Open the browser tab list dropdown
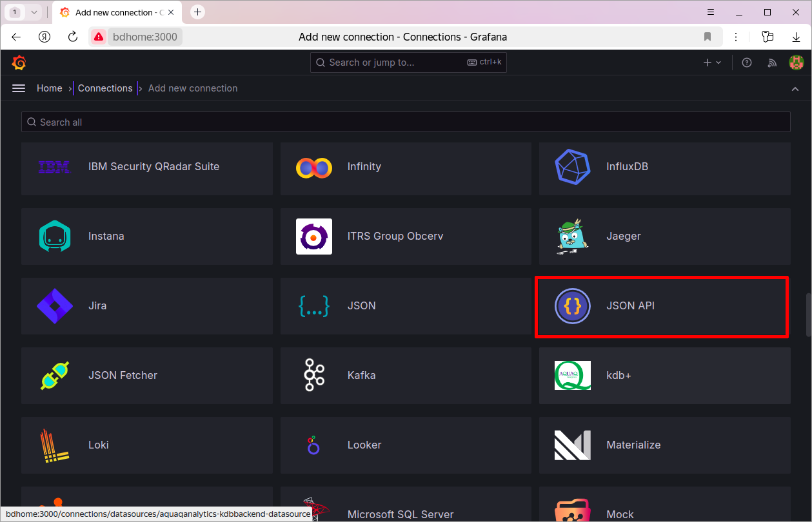Screen dimensions: 812x522 [34, 12]
